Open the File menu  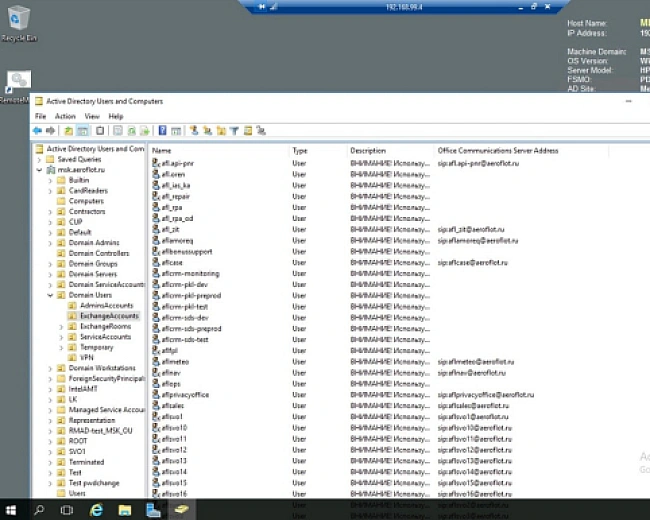click(x=41, y=116)
